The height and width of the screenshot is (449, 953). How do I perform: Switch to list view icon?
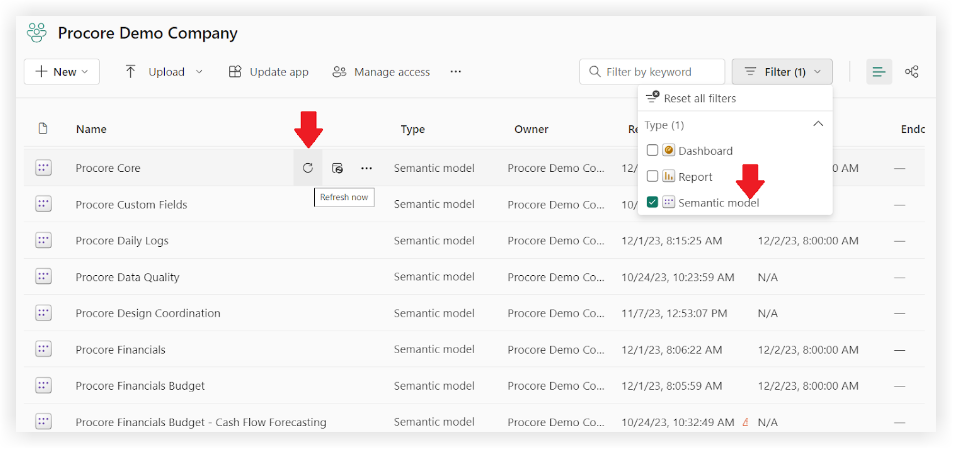[879, 72]
